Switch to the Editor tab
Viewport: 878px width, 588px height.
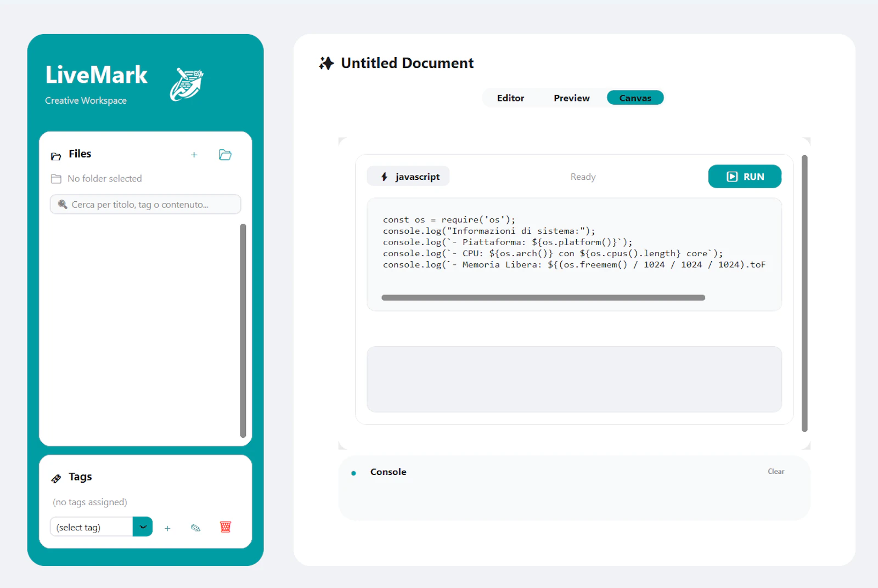tap(510, 98)
